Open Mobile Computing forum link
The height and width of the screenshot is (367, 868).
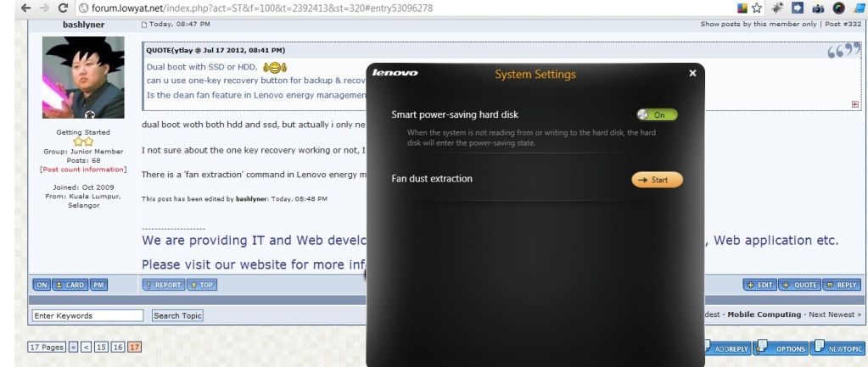[764, 314]
